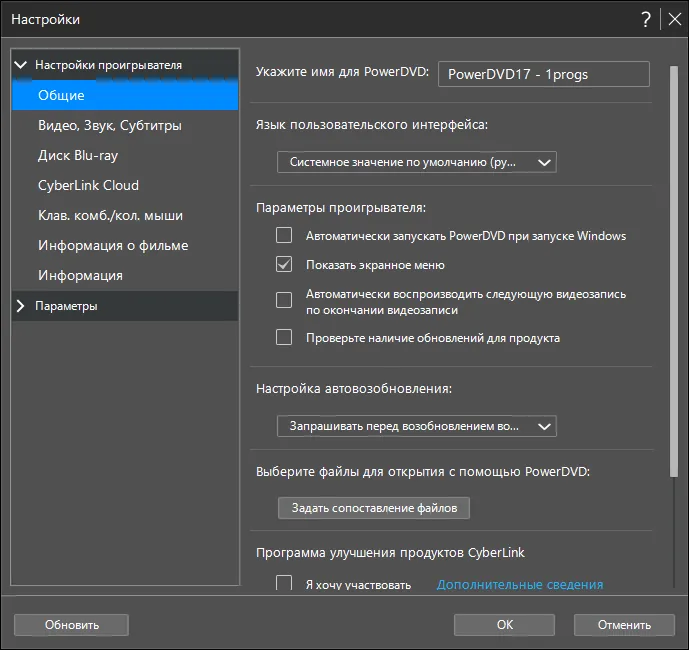Enable auto-play next video checkbox
Viewport: 689px width, 650px height.
[284, 300]
